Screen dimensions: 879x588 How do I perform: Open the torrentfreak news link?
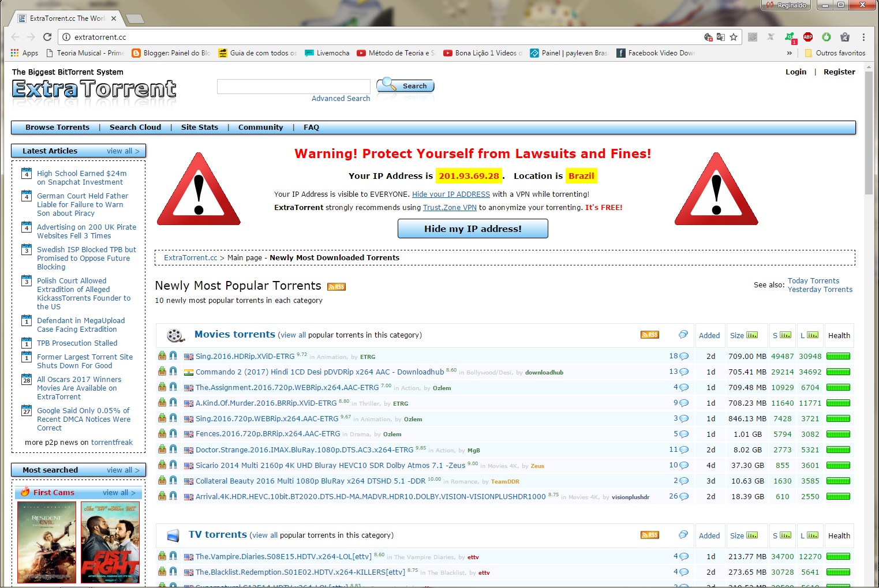click(x=112, y=443)
